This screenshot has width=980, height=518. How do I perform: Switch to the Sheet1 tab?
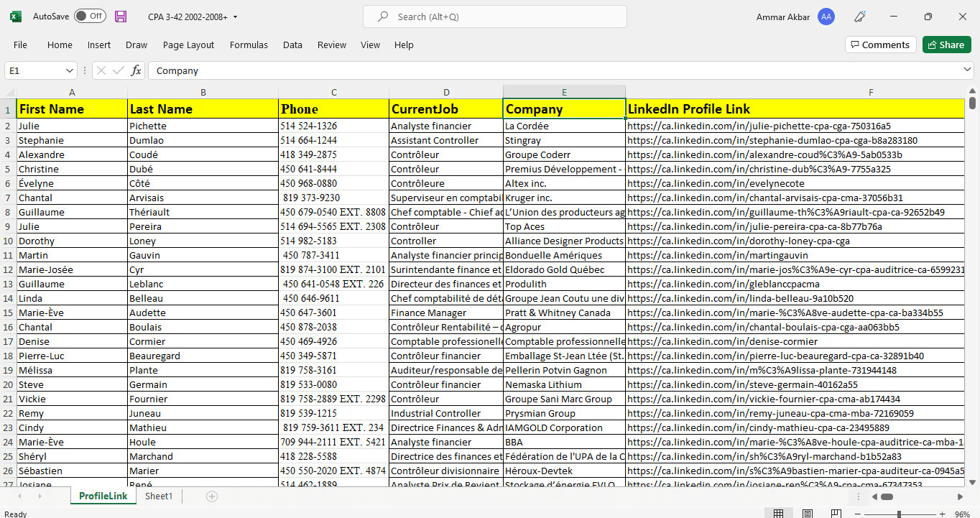click(159, 496)
